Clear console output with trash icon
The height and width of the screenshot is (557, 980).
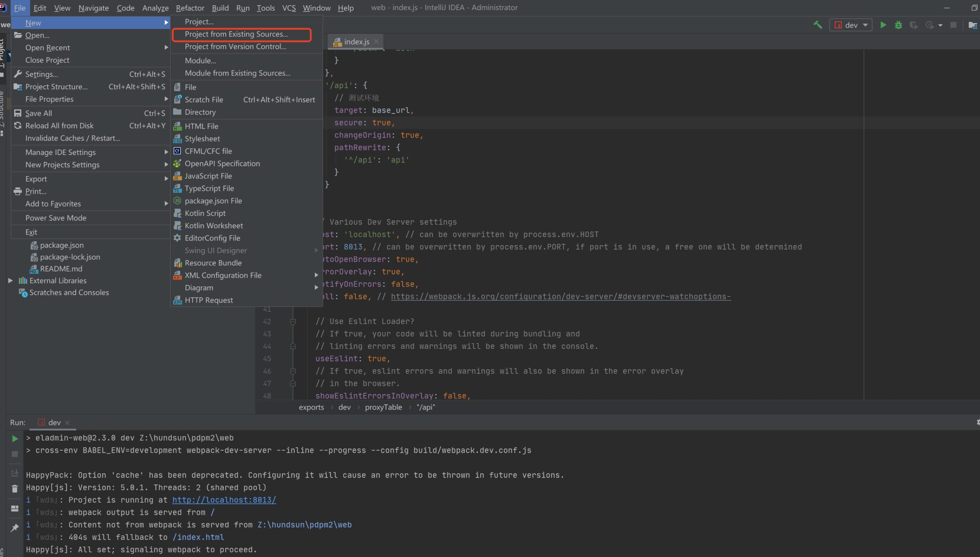click(x=15, y=488)
